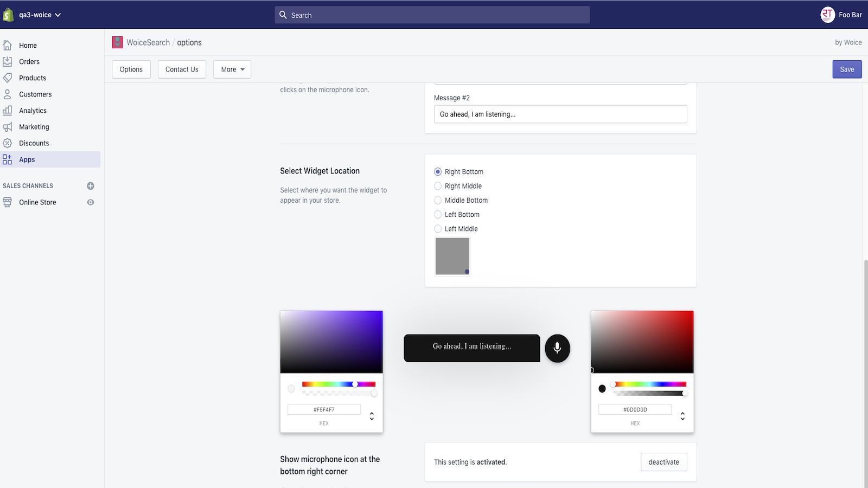Click the page vertical scrollbar
Viewport: 868px width, 488px height.
coord(865,374)
